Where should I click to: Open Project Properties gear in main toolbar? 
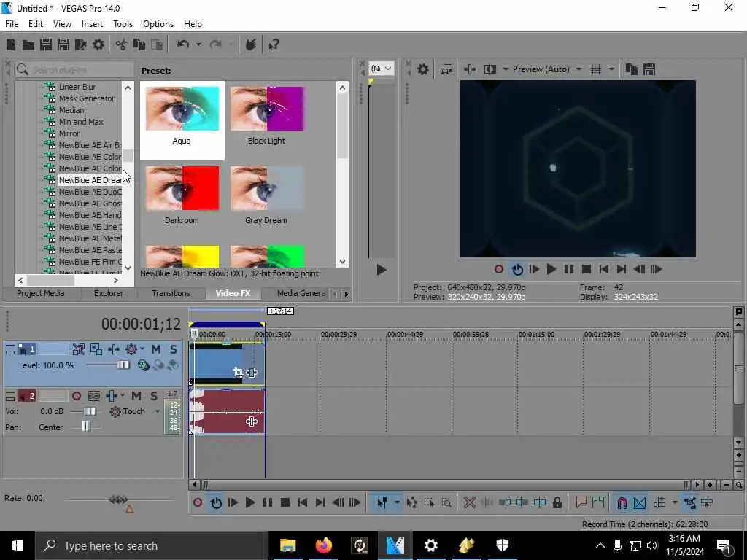point(98,44)
